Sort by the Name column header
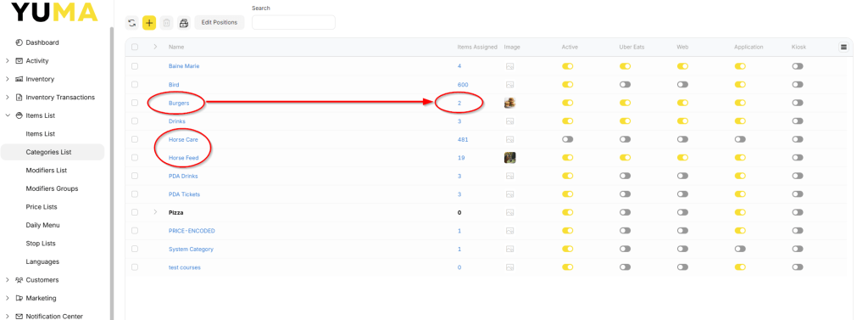868x320 pixels. [176, 48]
